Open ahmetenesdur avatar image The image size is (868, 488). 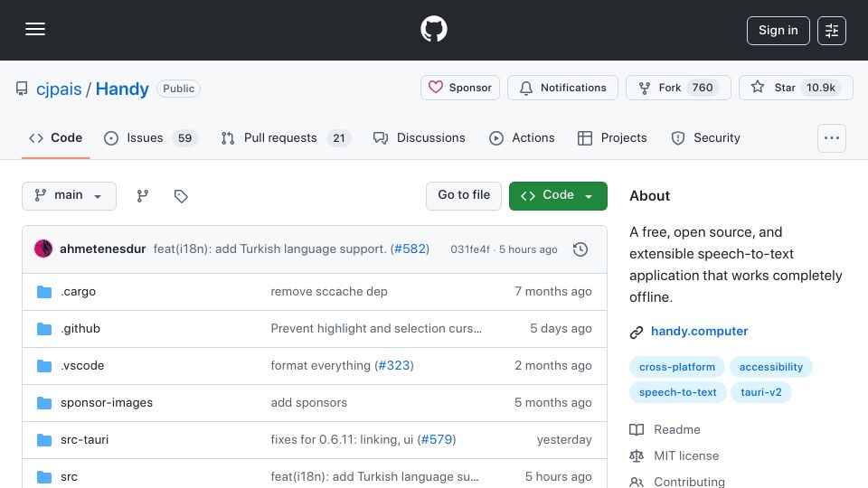click(43, 249)
